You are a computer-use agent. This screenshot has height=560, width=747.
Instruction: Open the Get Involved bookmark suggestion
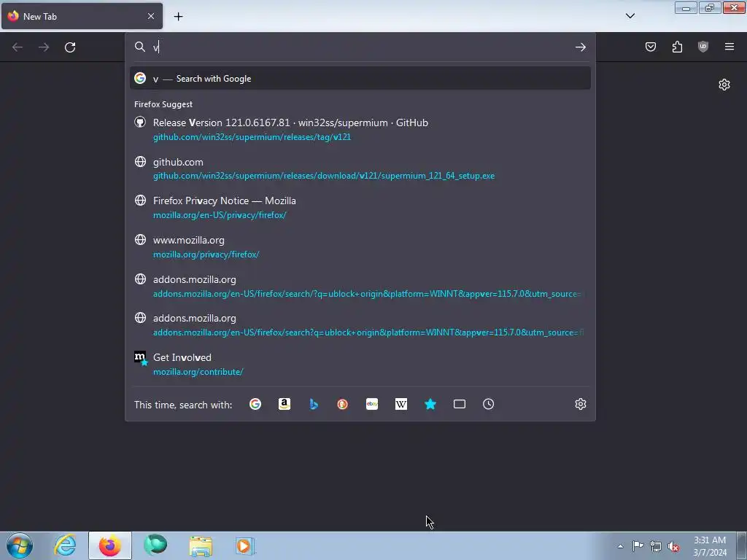click(x=360, y=365)
